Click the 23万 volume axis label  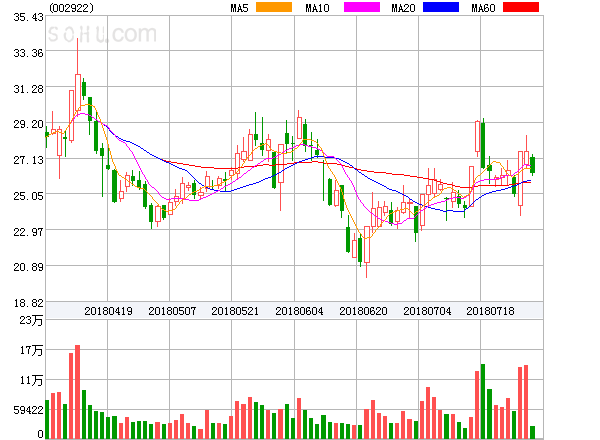[31, 320]
